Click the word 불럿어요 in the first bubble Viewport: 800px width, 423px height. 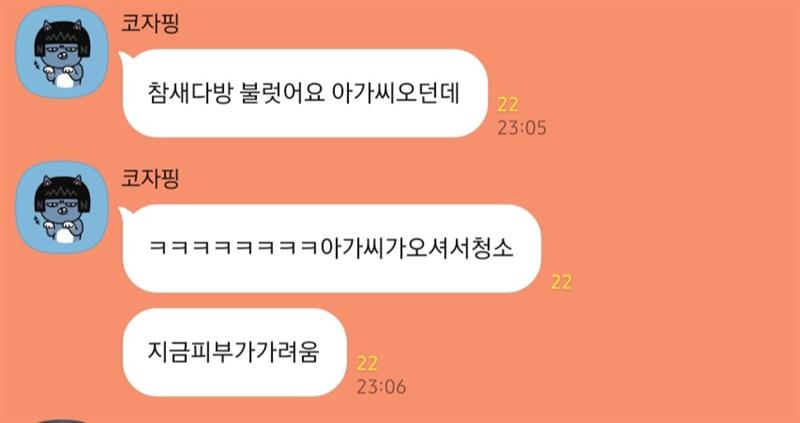(281, 93)
